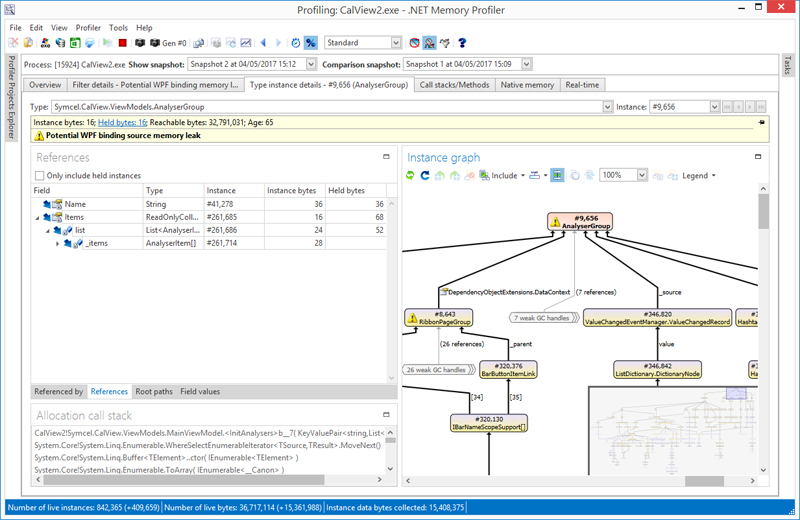Viewport: 800px width, 520px height.
Task: Collapse the Items tree row
Action: [x=37, y=217]
